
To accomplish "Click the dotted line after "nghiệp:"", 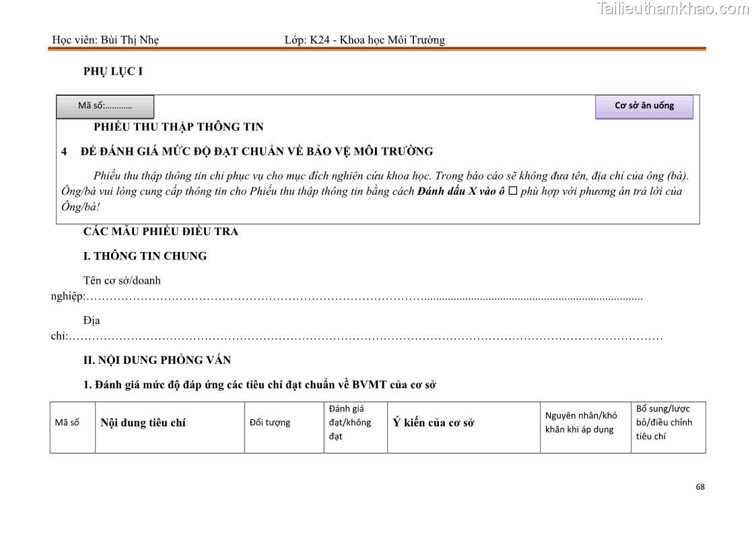I will click(x=364, y=296).
